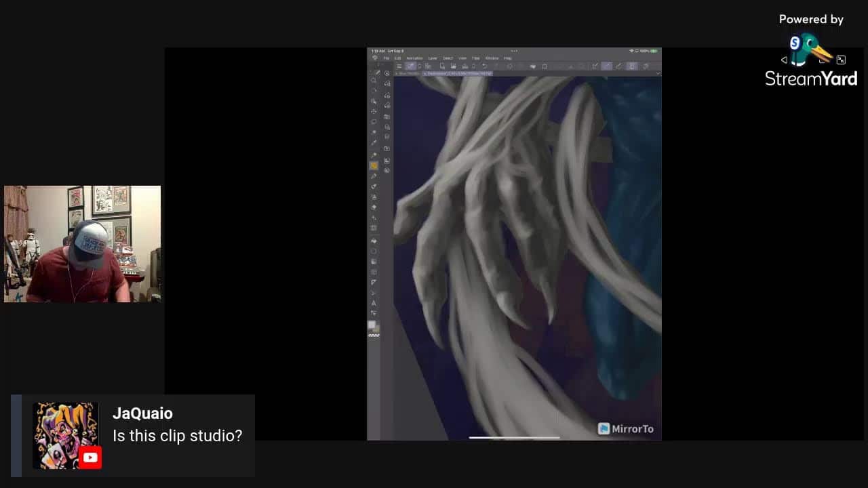This screenshot has height=488, width=868.
Task: Select the Move layer cross-arrows tool
Action: click(x=374, y=111)
